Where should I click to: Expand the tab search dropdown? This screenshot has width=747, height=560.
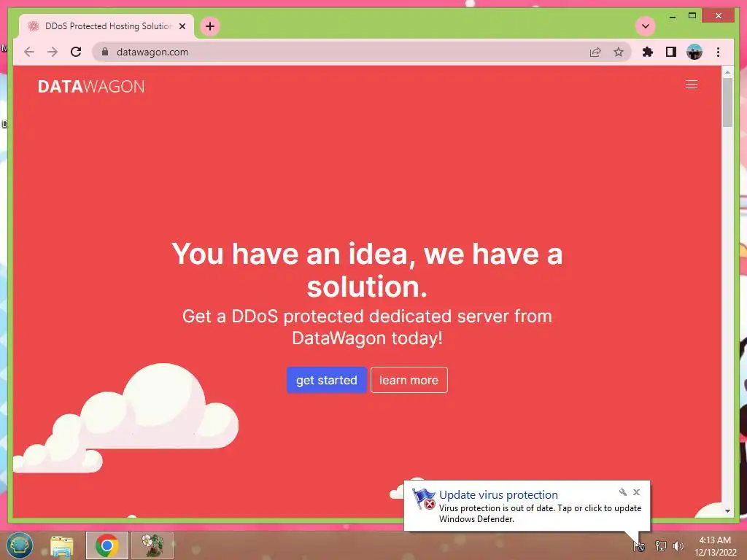[646, 26]
